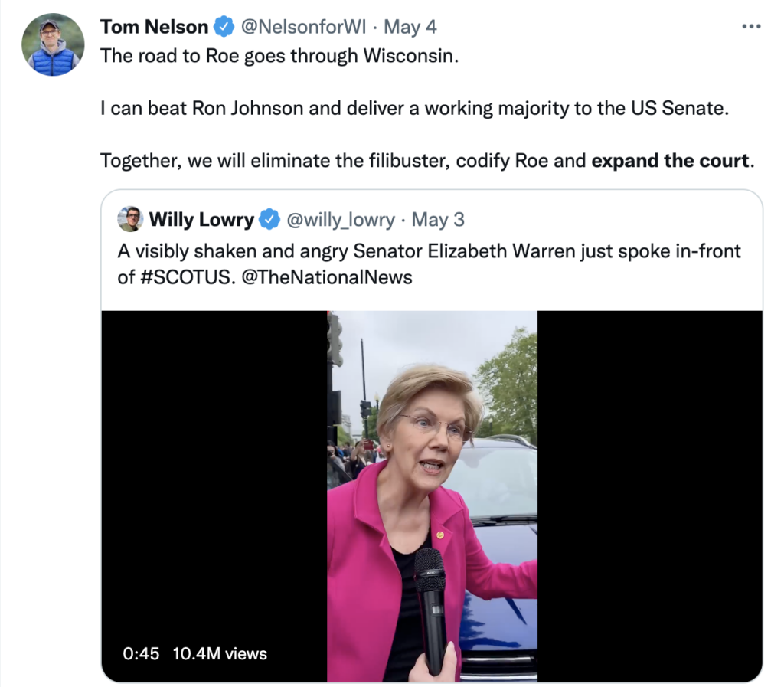The width and height of the screenshot is (784, 687).
Task: Click Tom Nelson's blue verified badge
Action: coord(224,28)
